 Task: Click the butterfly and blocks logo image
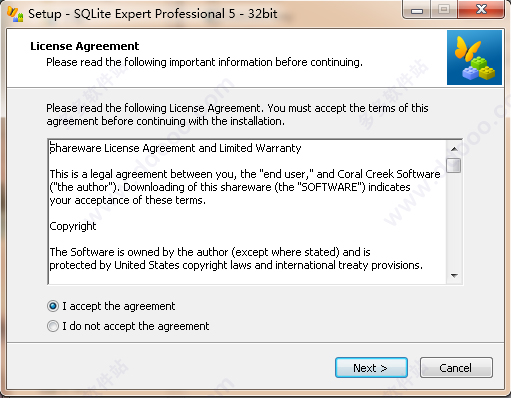click(x=474, y=57)
